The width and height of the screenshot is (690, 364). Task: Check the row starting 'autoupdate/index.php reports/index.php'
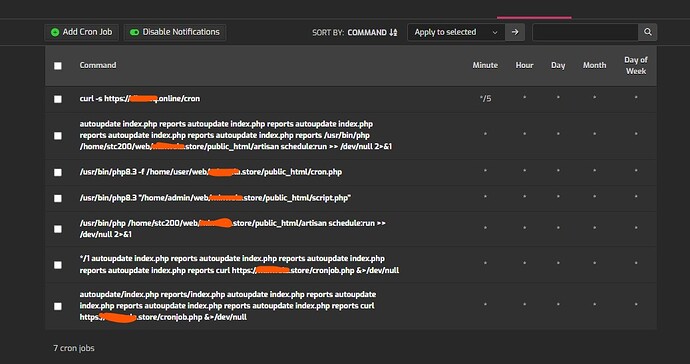[x=58, y=306]
